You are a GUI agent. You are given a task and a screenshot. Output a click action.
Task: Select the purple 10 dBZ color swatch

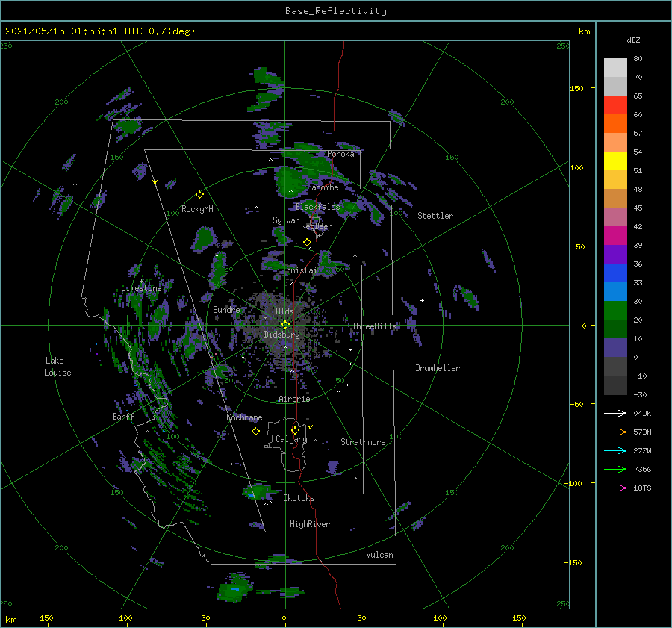pos(615,348)
